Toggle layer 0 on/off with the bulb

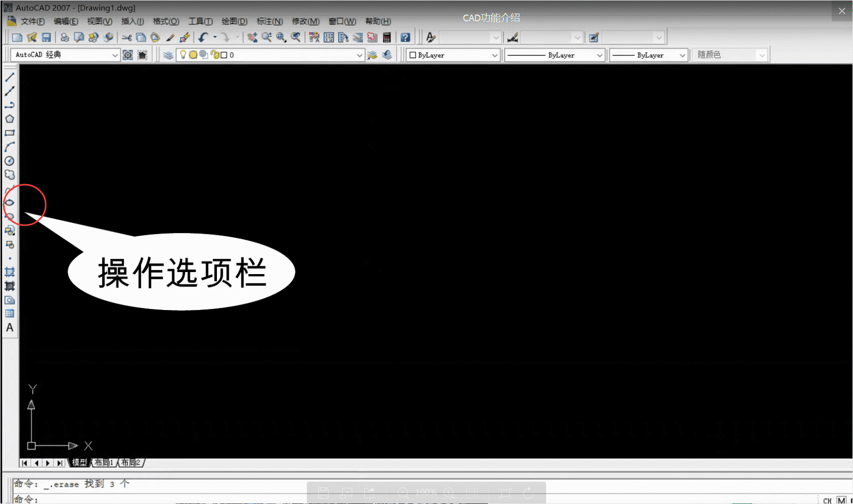[183, 54]
